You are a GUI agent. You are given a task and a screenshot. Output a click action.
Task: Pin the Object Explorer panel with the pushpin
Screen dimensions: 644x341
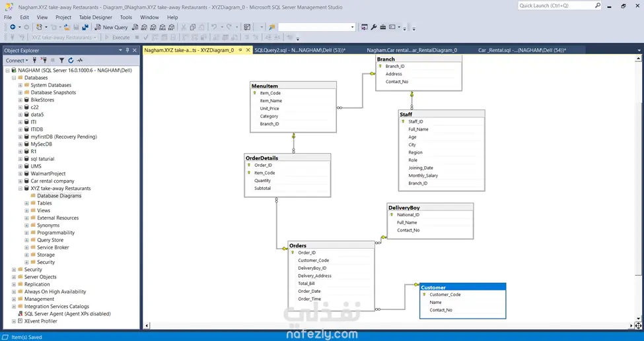[127, 50]
